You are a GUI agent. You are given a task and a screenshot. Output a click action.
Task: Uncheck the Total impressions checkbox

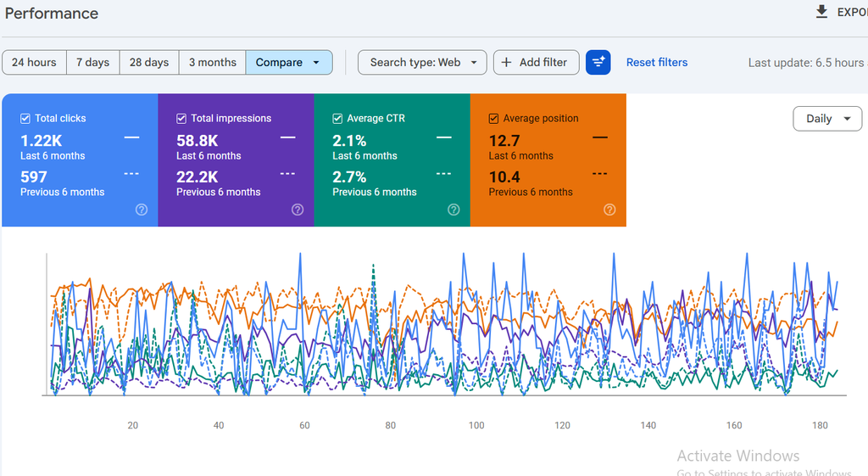pos(181,119)
